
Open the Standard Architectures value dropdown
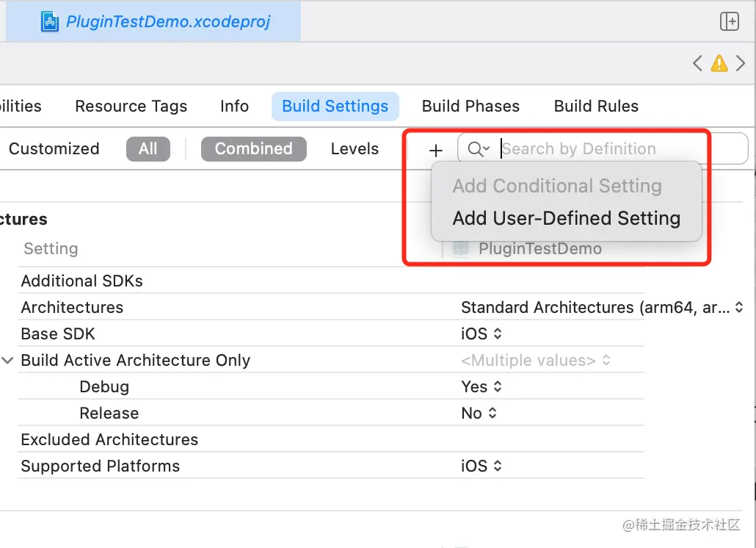coord(602,307)
